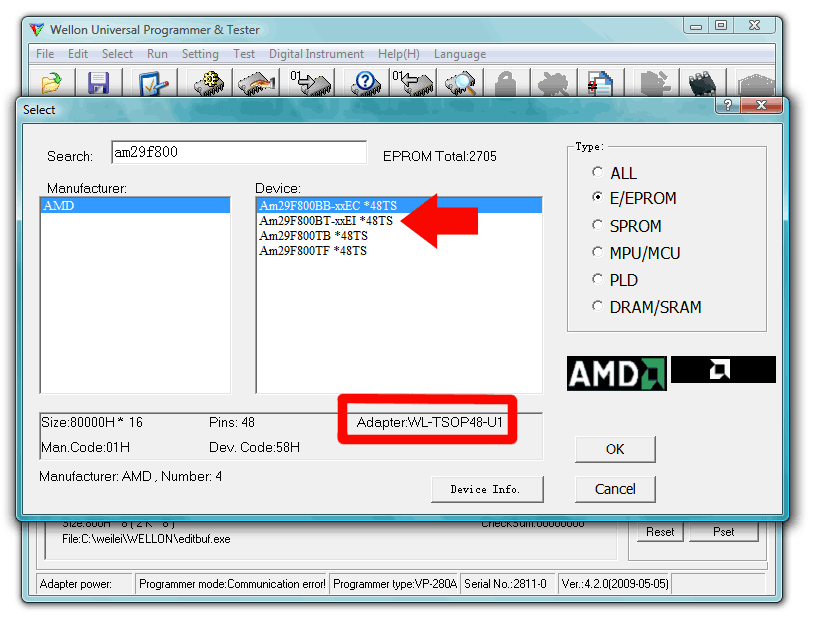Open the Help(H) menu
Image resolution: width=818 pixels, height=626 pixels.
click(399, 54)
